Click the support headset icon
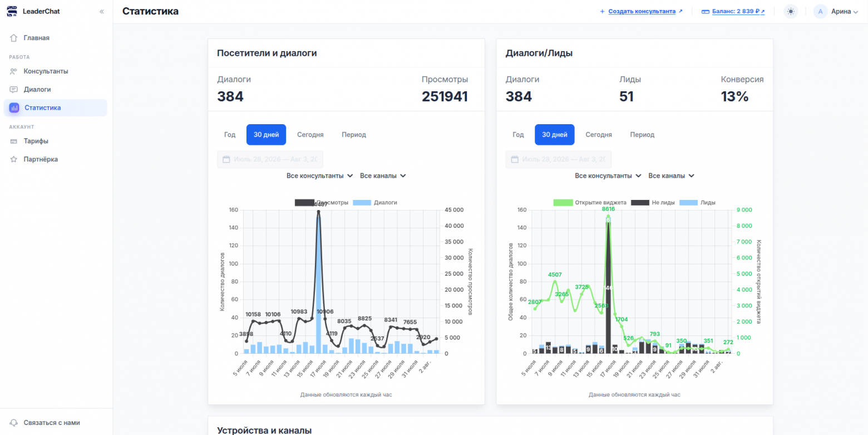Image resolution: width=868 pixels, height=435 pixels. click(14, 423)
